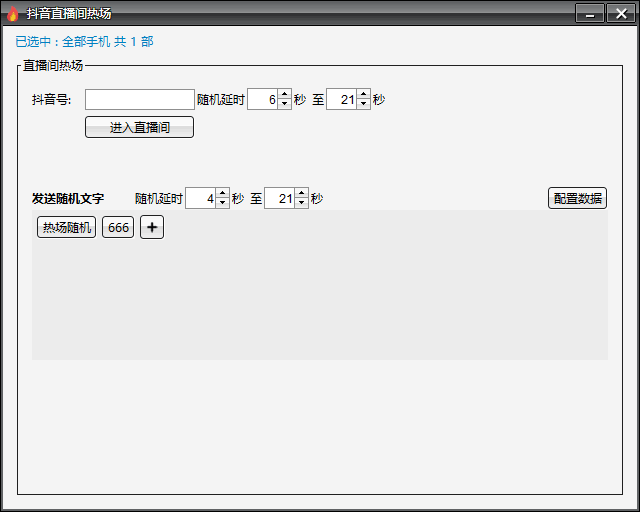Minimize the 抖音直播间热场 window

point(590,13)
